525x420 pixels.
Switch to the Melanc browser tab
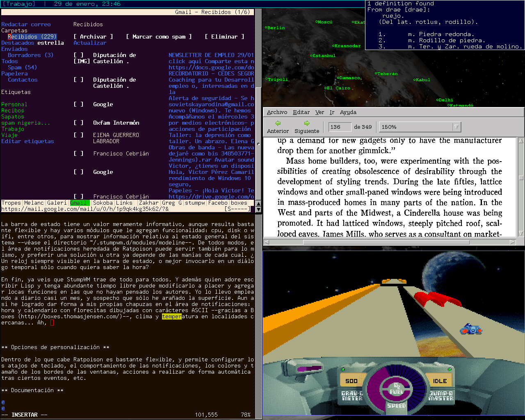click(x=34, y=203)
